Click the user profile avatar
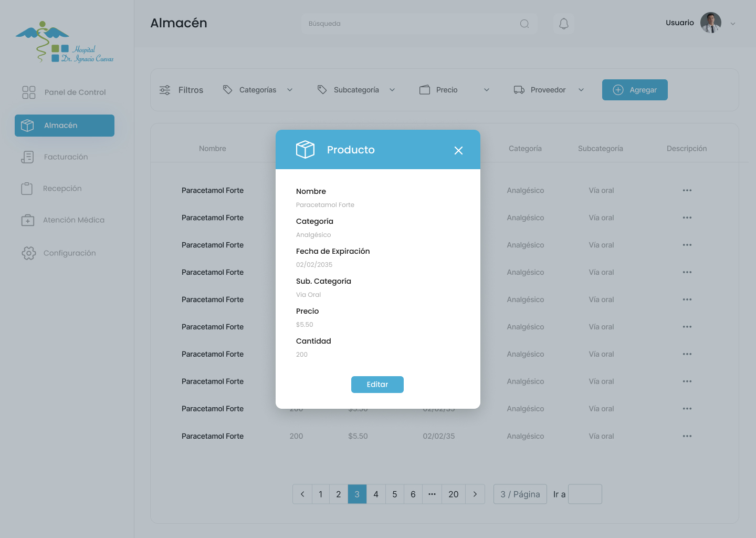 [x=710, y=23]
